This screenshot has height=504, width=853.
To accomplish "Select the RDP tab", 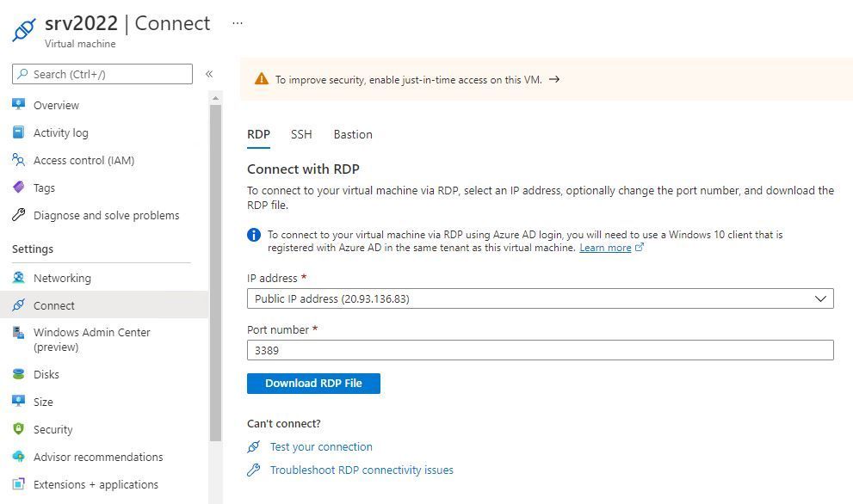I will 258,134.
